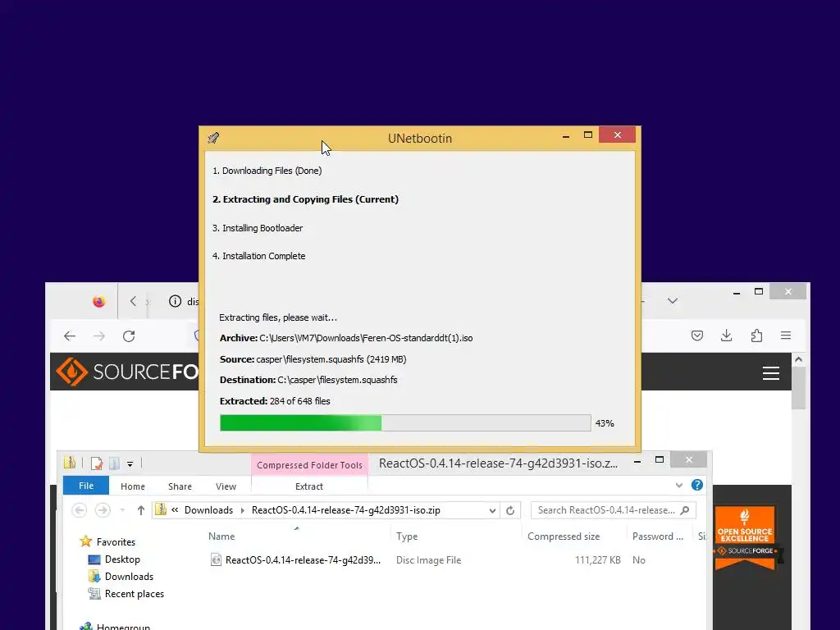Click ReactOS zip breadcrumb in address bar
Image resolution: width=840 pixels, height=630 pixels.
click(x=346, y=510)
